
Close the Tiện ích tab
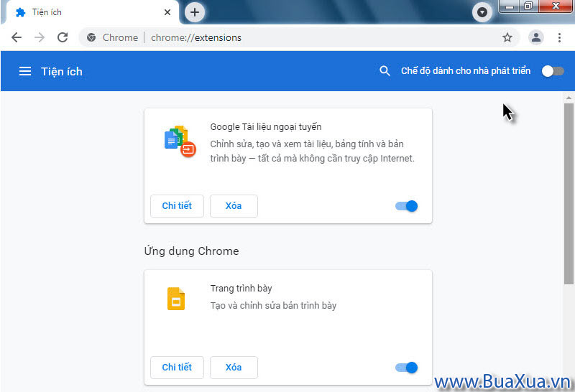click(167, 12)
